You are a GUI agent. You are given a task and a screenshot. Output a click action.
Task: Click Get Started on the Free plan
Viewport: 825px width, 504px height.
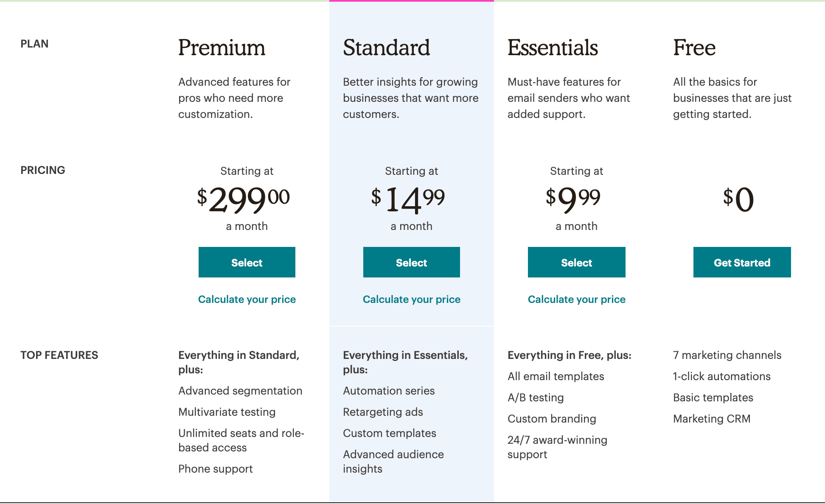[x=741, y=262]
